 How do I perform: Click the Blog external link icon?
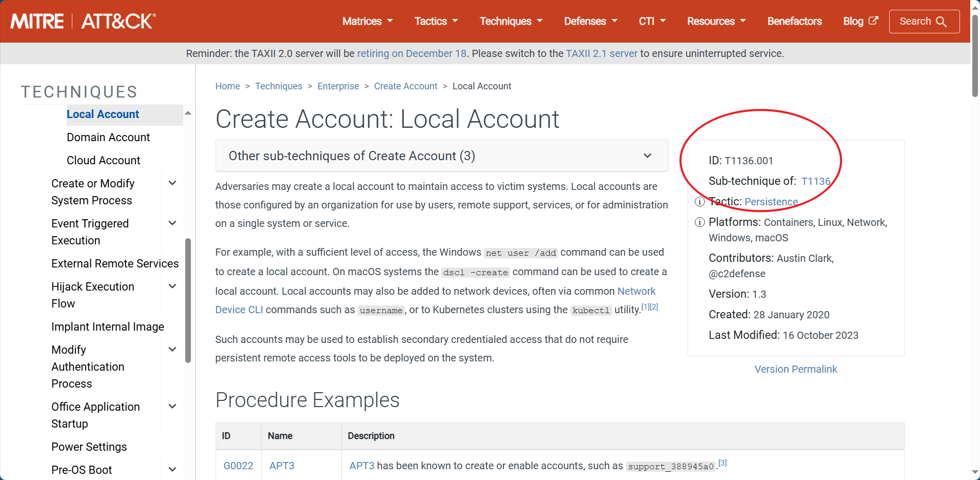[x=873, y=21]
